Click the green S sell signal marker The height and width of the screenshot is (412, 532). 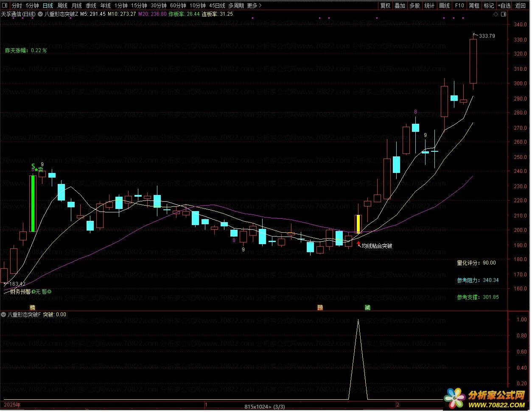tap(33, 166)
